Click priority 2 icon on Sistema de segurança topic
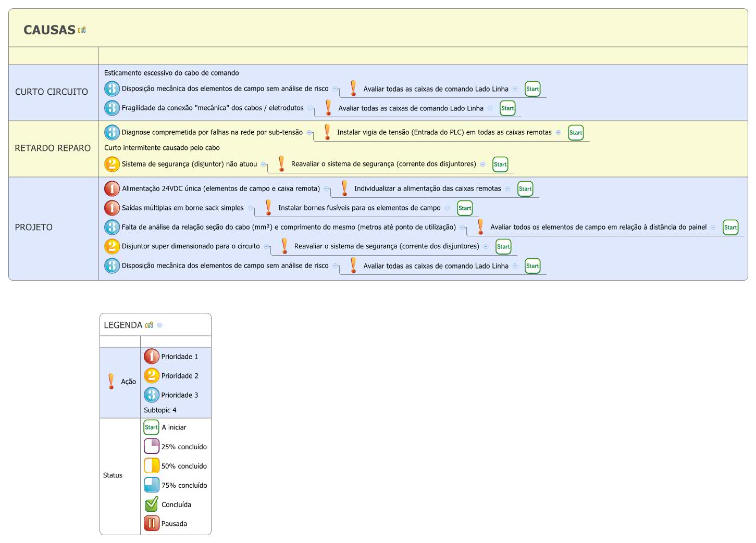Viewport: 756px width, 543px height. [112, 164]
